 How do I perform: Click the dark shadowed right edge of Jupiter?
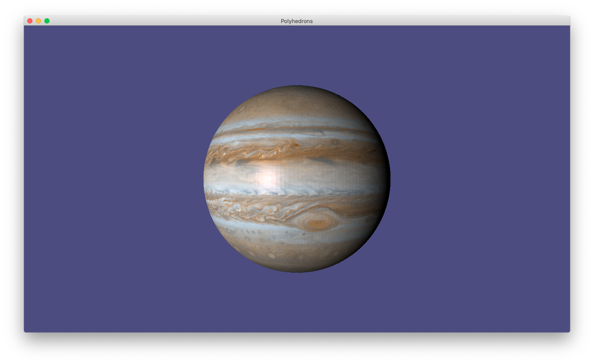pyautogui.click(x=384, y=183)
